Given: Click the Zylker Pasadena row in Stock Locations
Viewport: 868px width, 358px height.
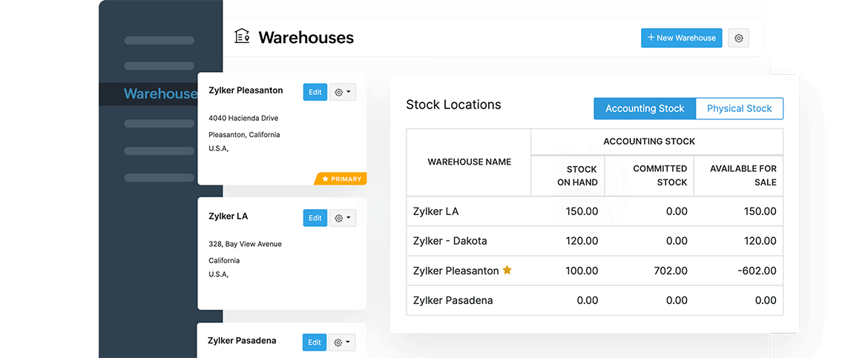Looking at the screenshot, I should click(x=594, y=300).
